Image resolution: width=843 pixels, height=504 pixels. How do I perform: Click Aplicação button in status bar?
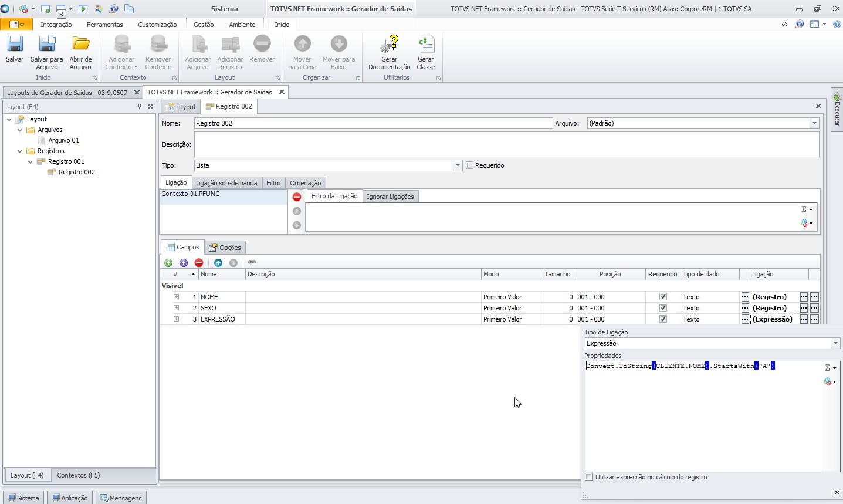pos(70,498)
